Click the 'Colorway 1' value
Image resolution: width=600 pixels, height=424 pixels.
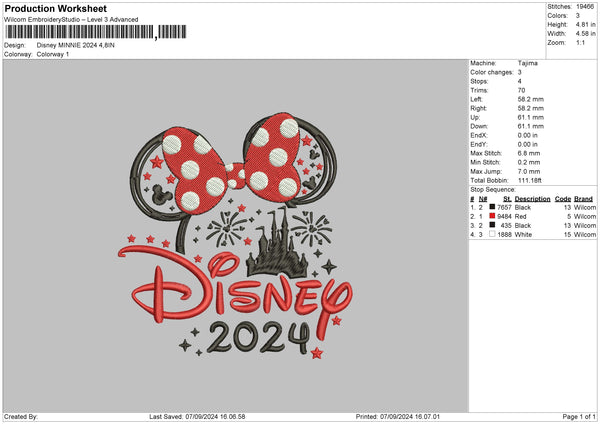tap(53, 54)
